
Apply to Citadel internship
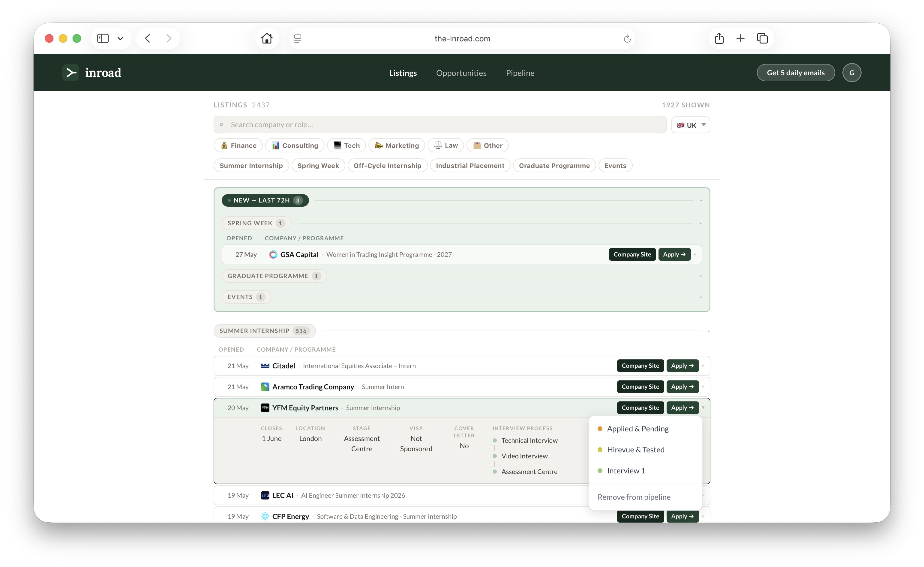[x=682, y=366]
